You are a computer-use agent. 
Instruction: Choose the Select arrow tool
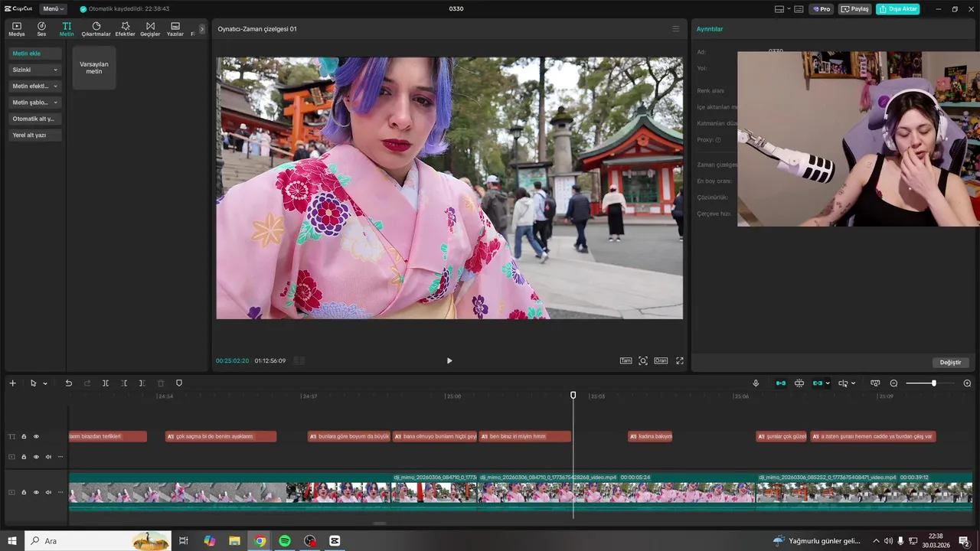tap(34, 383)
